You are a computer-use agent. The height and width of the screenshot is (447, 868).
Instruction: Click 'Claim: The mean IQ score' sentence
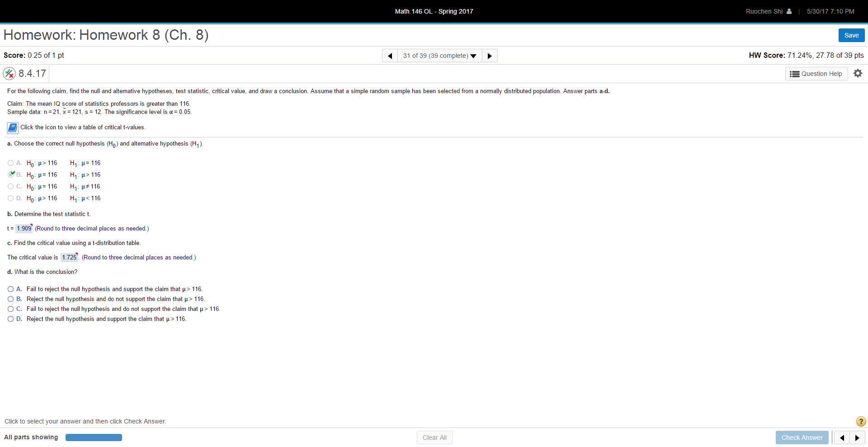[x=99, y=104]
